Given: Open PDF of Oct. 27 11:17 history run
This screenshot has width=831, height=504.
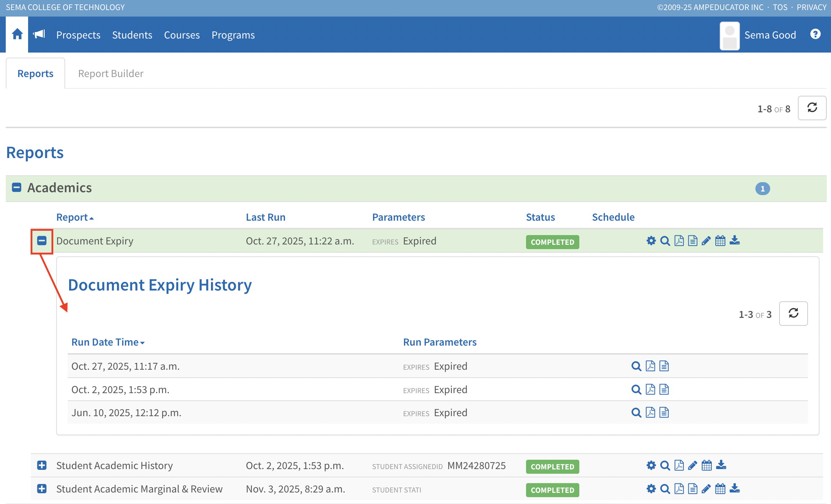Looking at the screenshot, I should point(650,366).
